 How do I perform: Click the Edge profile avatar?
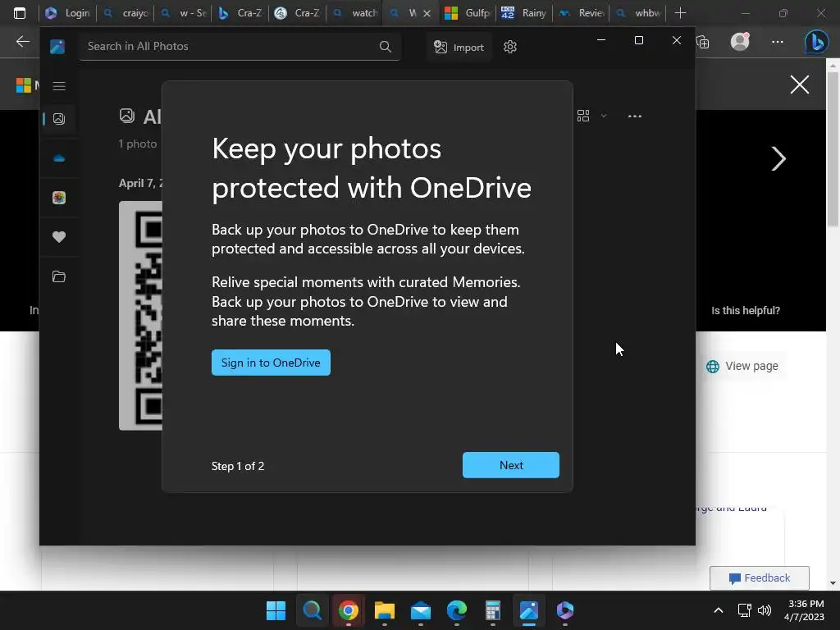coord(740,41)
